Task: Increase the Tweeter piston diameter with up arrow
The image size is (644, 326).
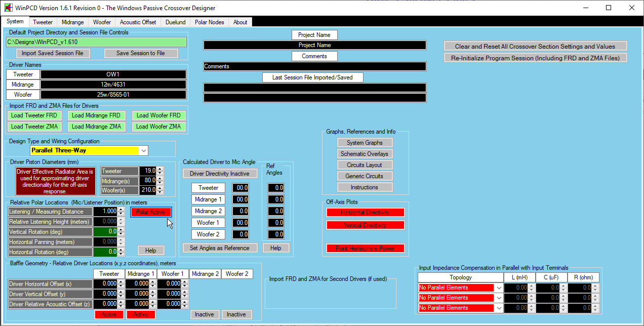Action: (x=160, y=169)
